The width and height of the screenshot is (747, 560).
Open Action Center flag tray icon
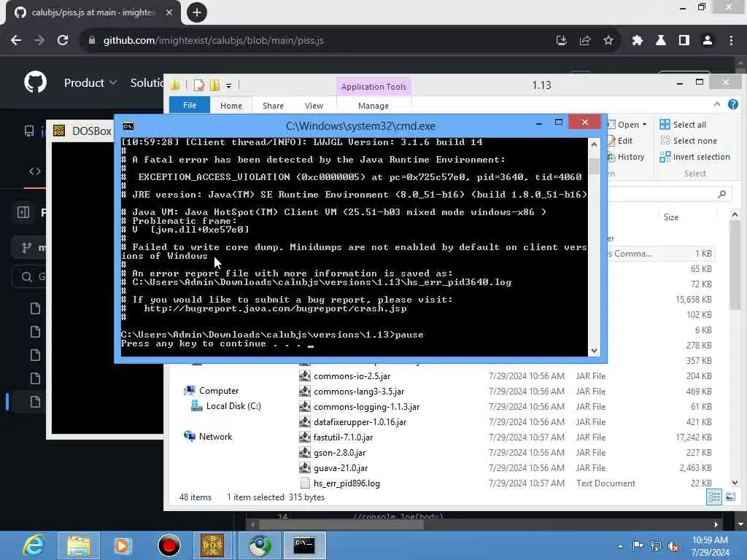click(x=638, y=545)
